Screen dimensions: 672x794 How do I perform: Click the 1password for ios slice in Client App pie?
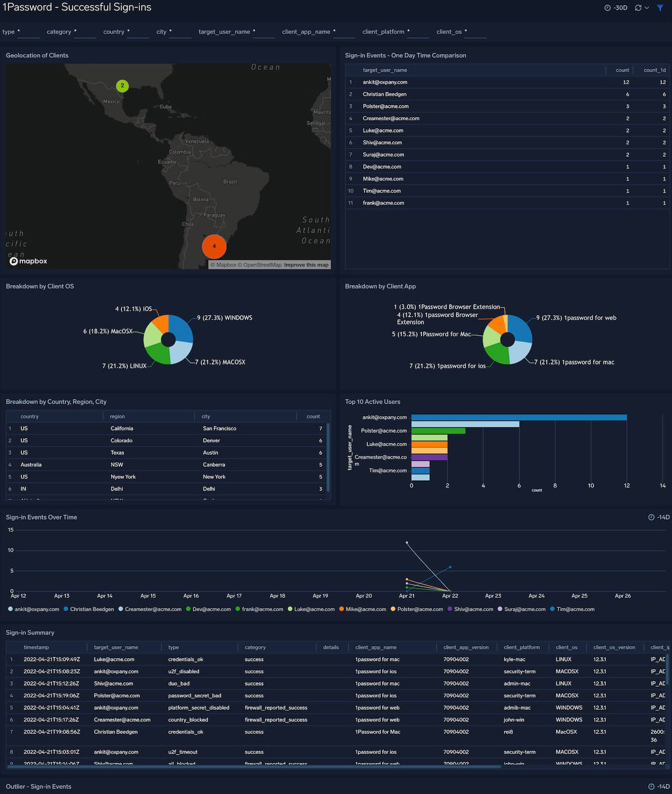point(497,354)
